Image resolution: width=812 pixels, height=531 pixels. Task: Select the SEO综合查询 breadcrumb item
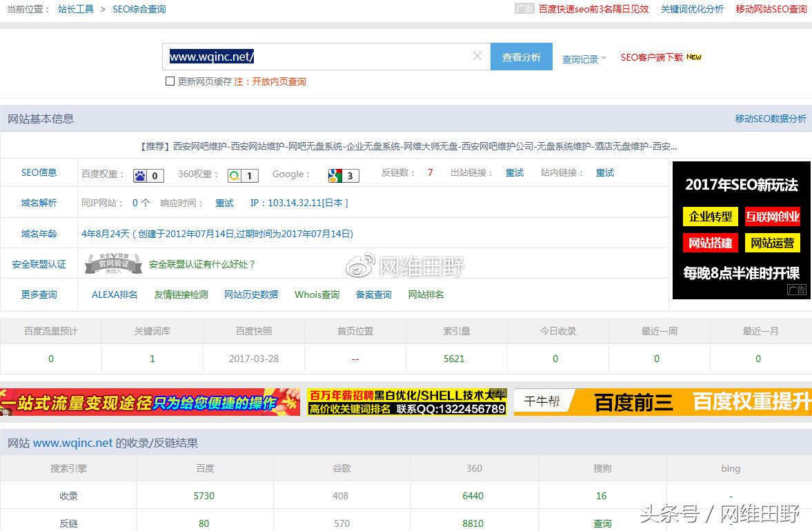pos(139,9)
